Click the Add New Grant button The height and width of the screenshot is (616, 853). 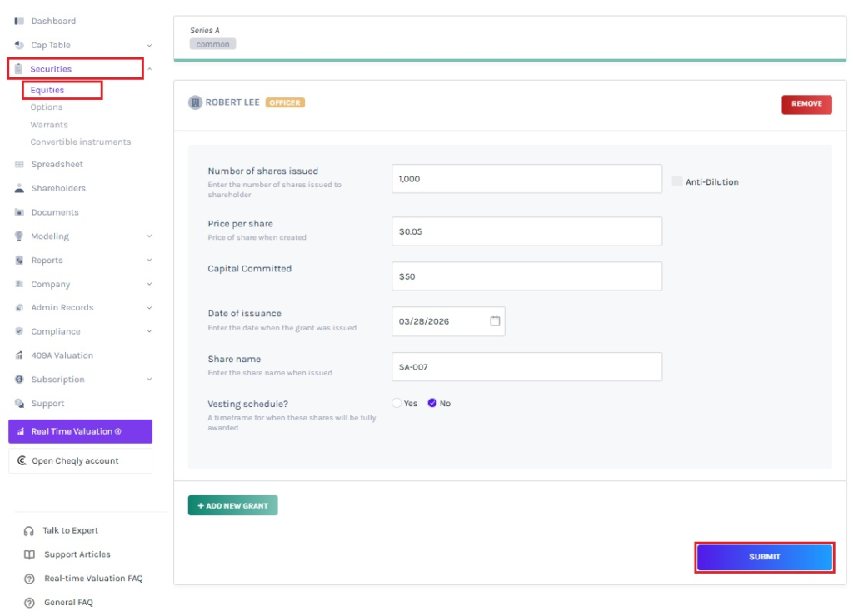tap(232, 505)
